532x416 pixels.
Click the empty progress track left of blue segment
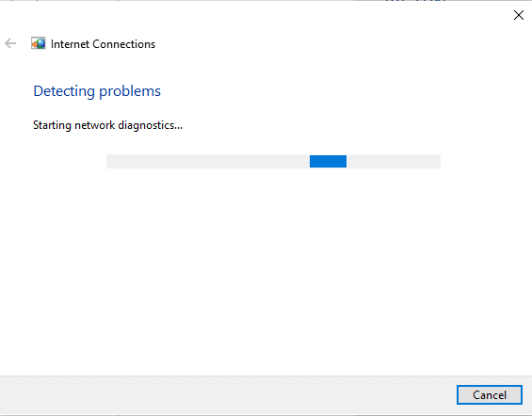click(208, 161)
